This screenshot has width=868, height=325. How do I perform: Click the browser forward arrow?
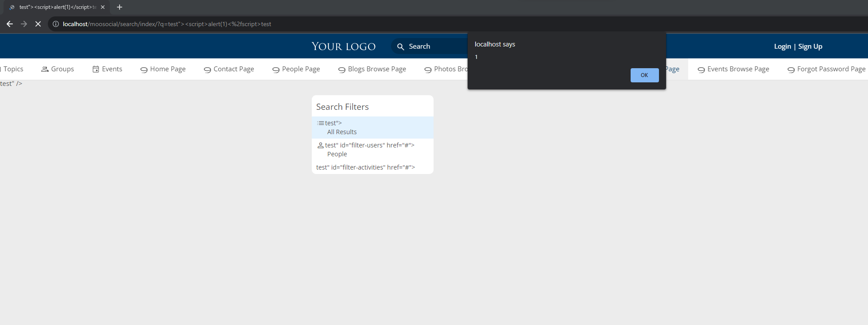(x=24, y=24)
